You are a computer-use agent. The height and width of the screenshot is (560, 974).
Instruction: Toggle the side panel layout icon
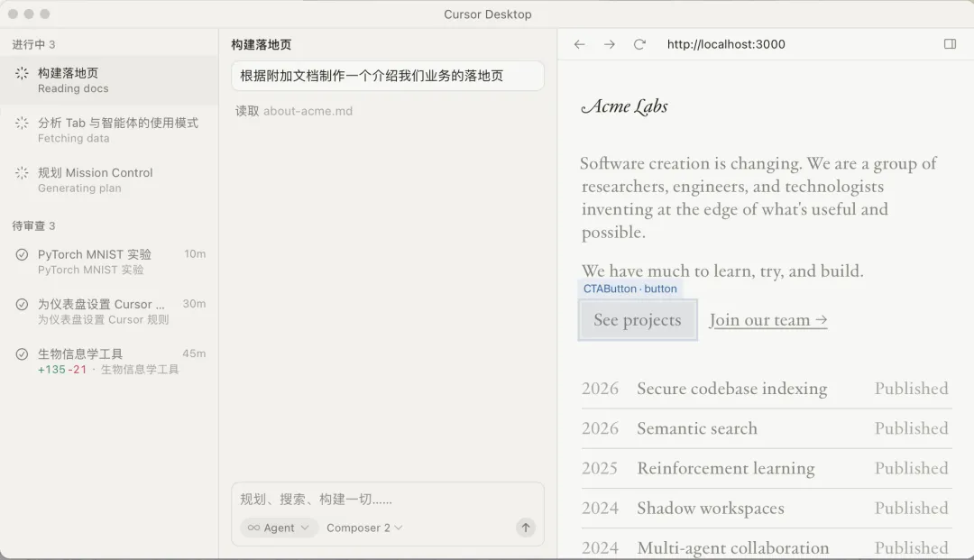pyautogui.click(x=950, y=44)
